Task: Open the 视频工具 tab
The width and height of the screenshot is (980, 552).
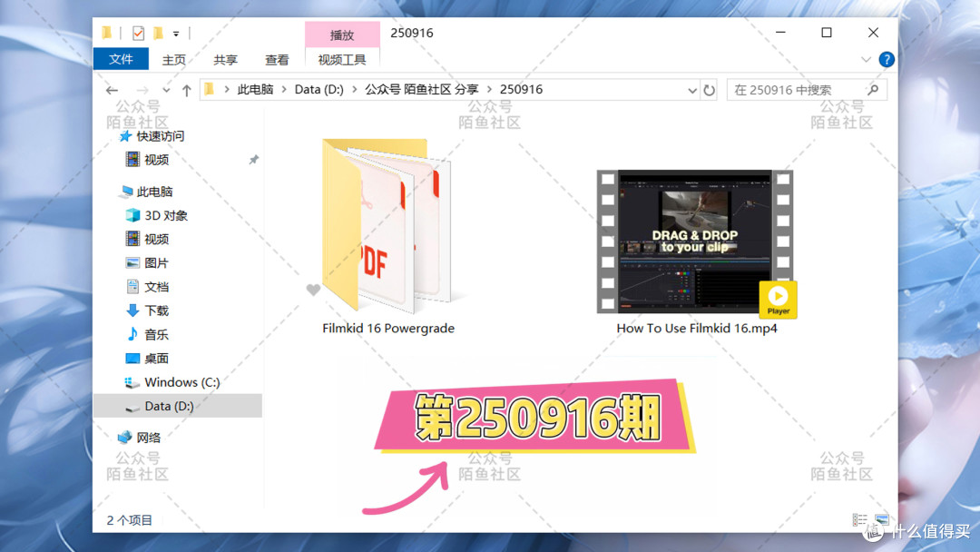Action: (342, 60)
